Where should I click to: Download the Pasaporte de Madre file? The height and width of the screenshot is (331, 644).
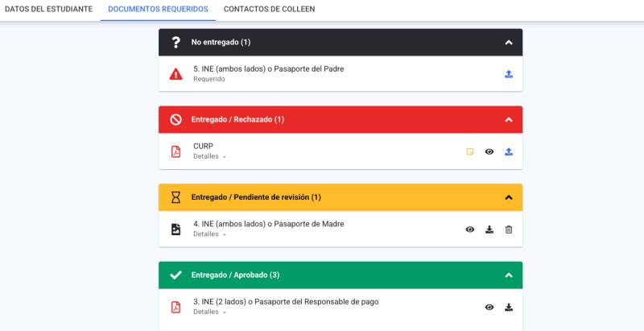(x=489, y=230)
